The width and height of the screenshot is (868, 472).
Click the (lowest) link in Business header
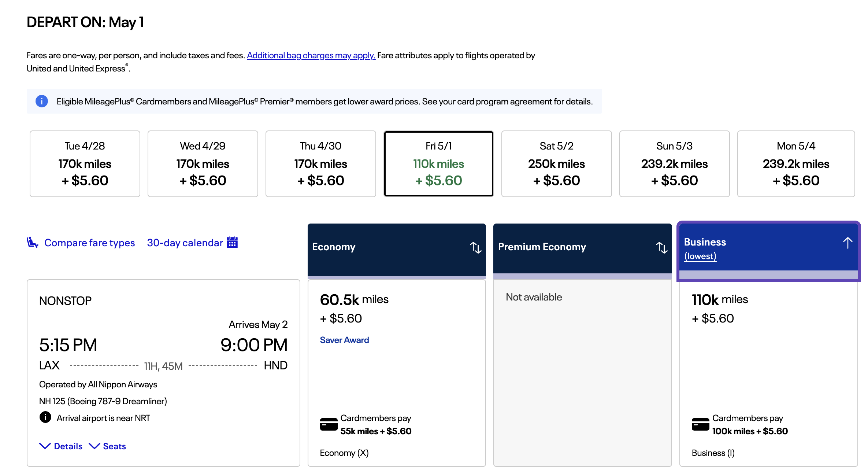click(x=700, y=256)
